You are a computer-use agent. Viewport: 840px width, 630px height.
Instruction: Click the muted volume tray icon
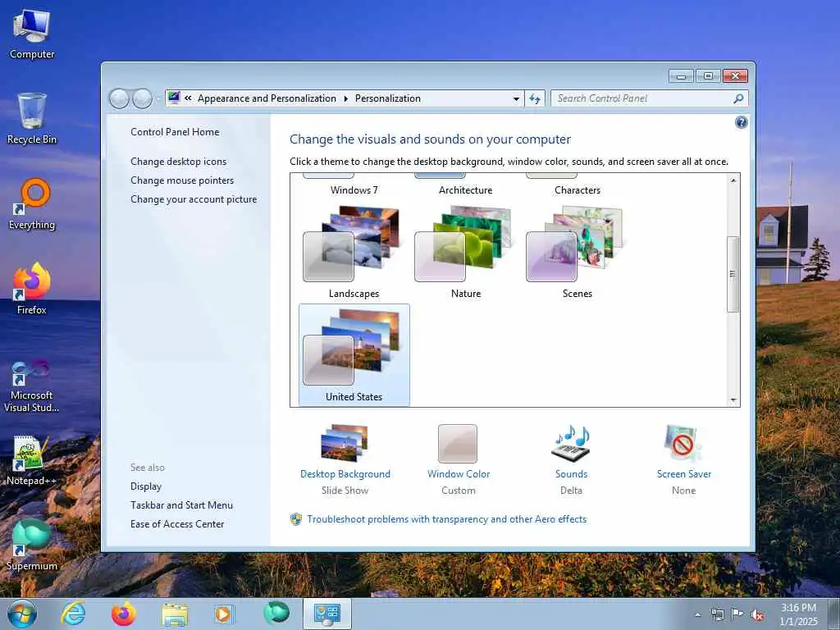click(x=757, y=614)
